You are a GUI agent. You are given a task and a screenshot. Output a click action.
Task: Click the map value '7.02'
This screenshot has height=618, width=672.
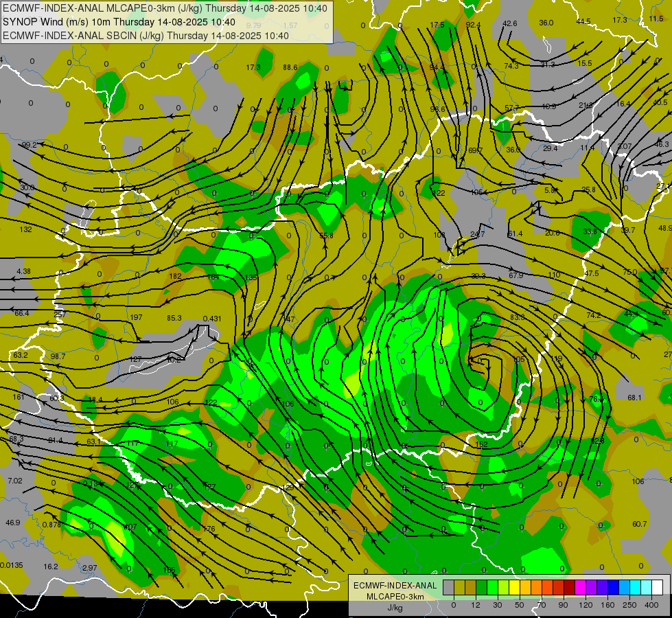point(15,481)
